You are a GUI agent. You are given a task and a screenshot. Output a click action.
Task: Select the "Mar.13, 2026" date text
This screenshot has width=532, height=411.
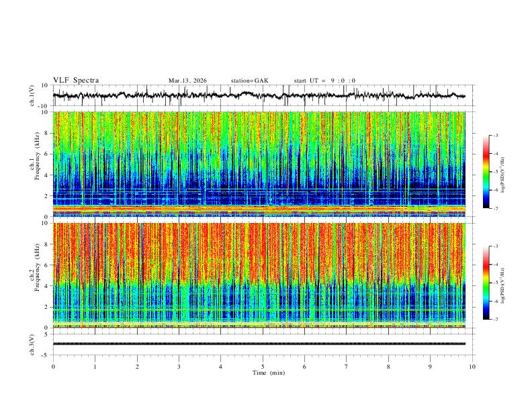tap(187, 81)
